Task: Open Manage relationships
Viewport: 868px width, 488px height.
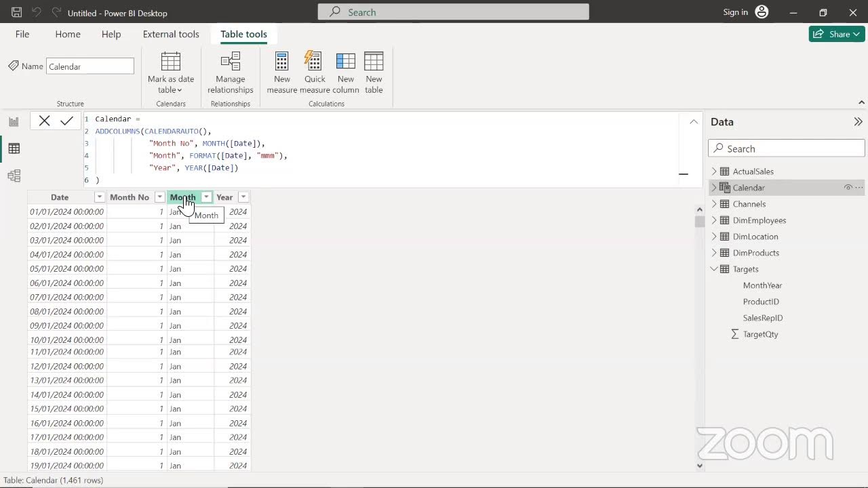Action: tap(231, 73)
